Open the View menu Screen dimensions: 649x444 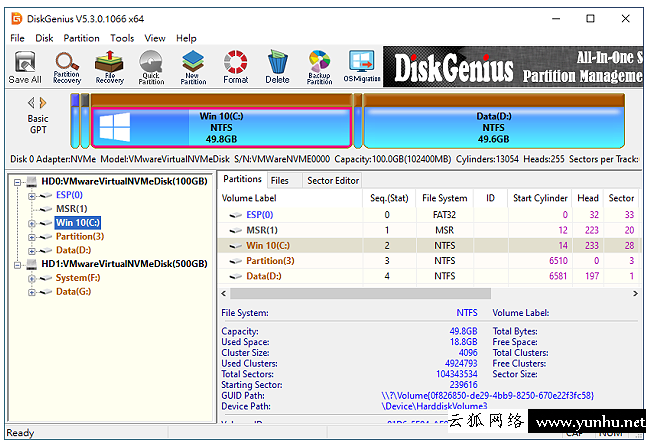pos(155,38)
